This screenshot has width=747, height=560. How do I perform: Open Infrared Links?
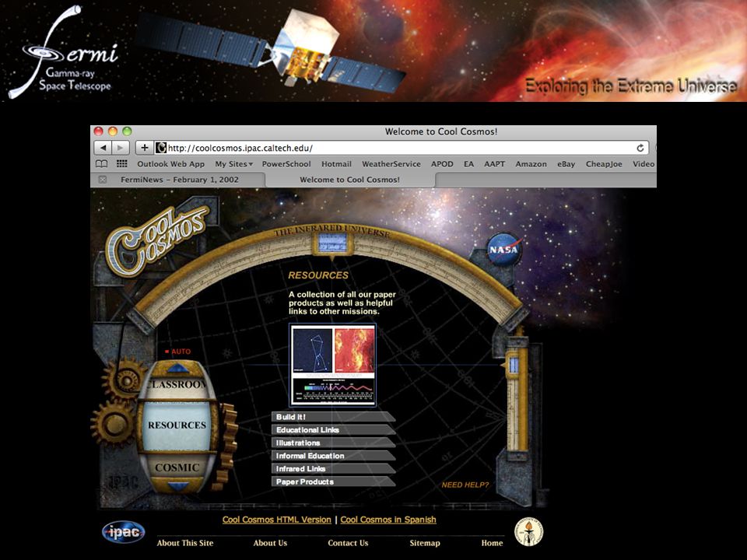[x=333, y=468]
